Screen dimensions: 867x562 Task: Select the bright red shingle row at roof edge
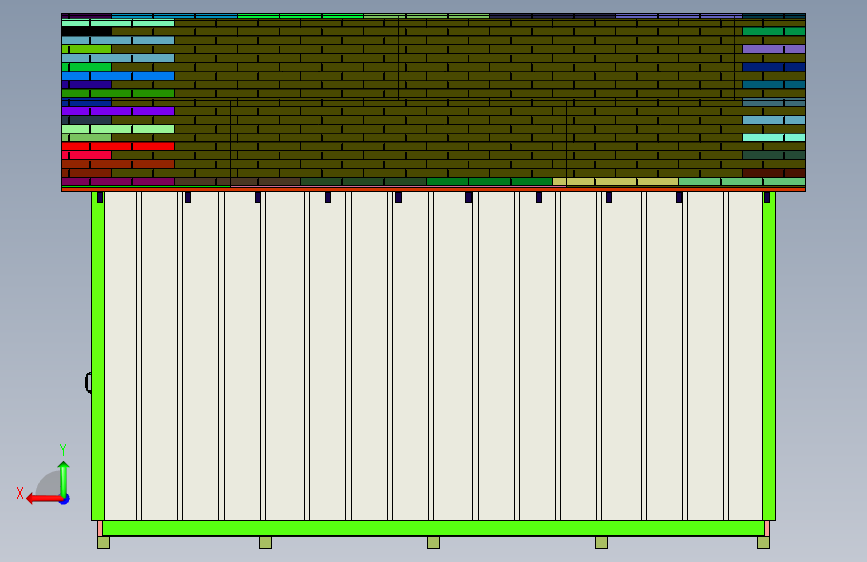(118, 146)
